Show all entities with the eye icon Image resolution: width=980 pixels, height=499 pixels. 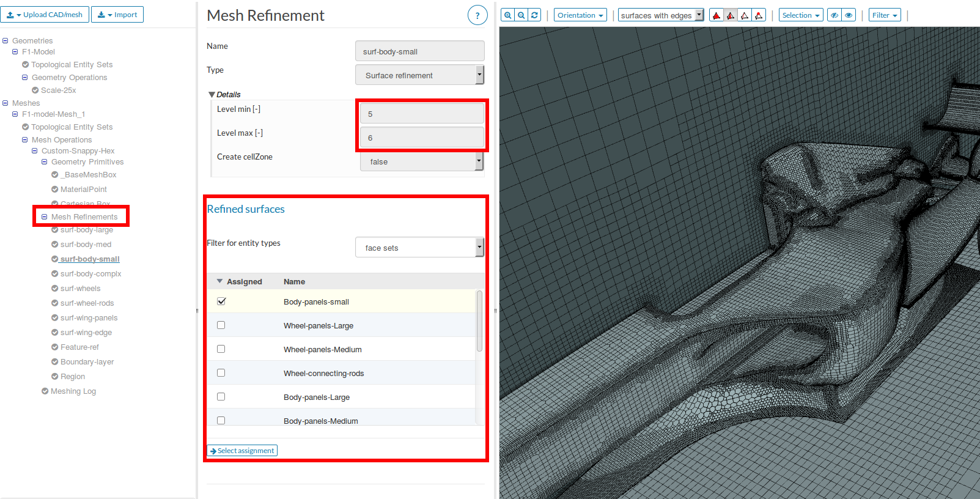pyautogui.click(x=849, y=15)
